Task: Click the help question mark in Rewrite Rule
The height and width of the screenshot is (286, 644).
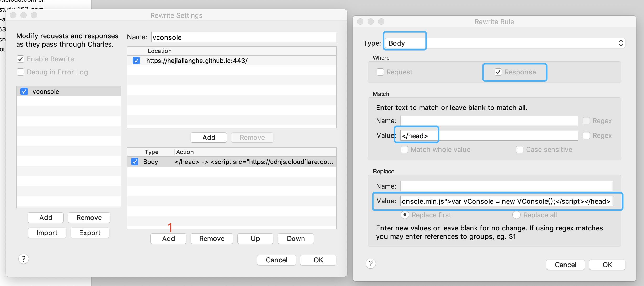Action: 371,264
